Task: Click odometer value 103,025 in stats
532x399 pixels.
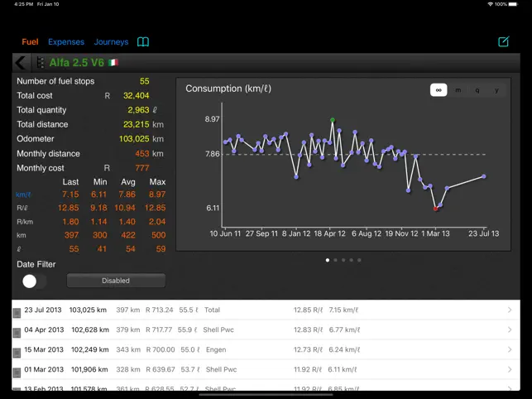Action: [x=134, y=139]
